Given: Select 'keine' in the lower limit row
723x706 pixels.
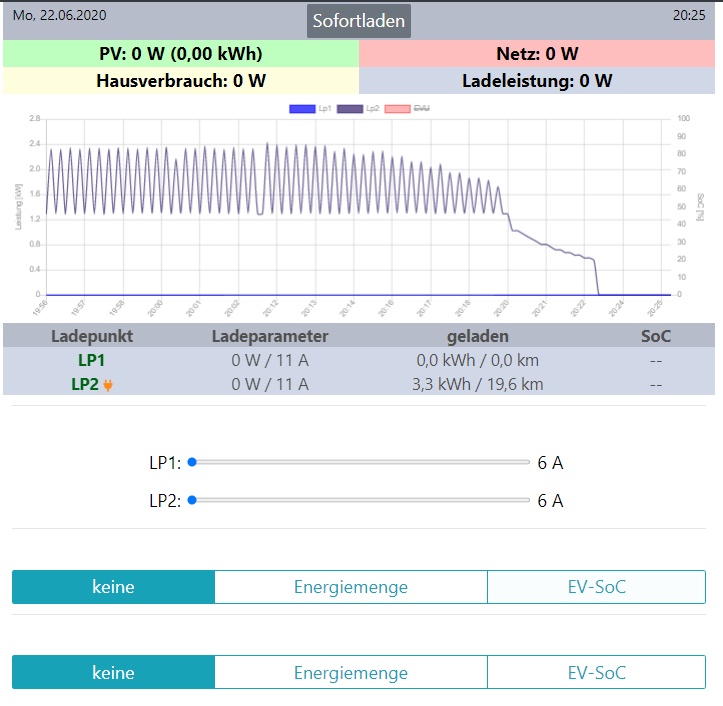Looking at the screenshot, I should click(x=113, y=673).
